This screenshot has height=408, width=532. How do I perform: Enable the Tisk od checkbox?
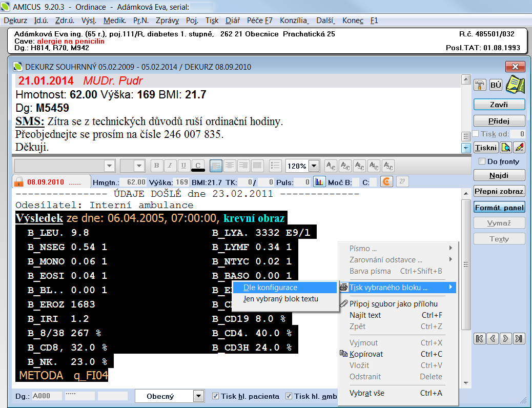point(476,134)
